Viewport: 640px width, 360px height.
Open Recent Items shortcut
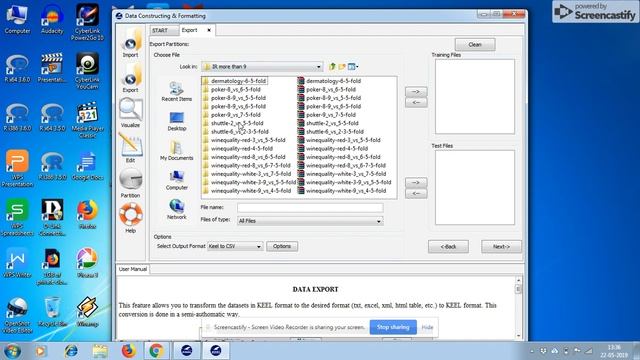point(176,91)
